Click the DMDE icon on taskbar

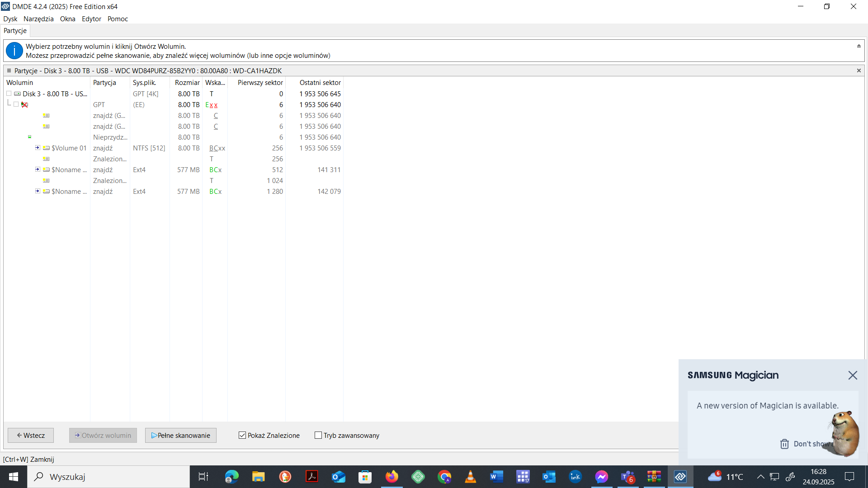coord(680,477)
